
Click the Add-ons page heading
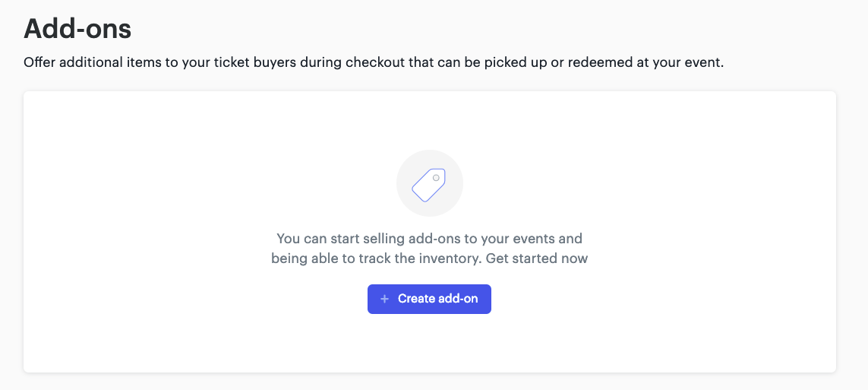pyautogui.click(x=77, y=29)
